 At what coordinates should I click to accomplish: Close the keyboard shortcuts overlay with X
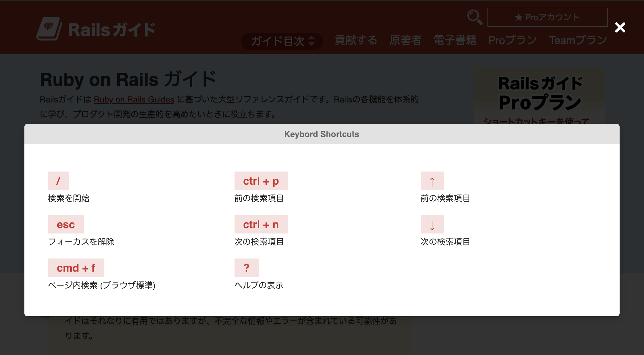tap(620, 27)
